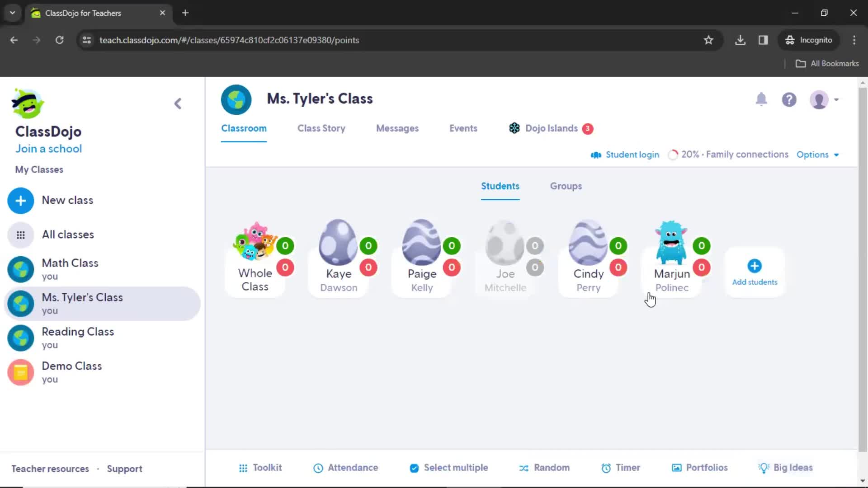868x488 pixels.
Task: Toggle Select multiple students mode
Action: 449,468
